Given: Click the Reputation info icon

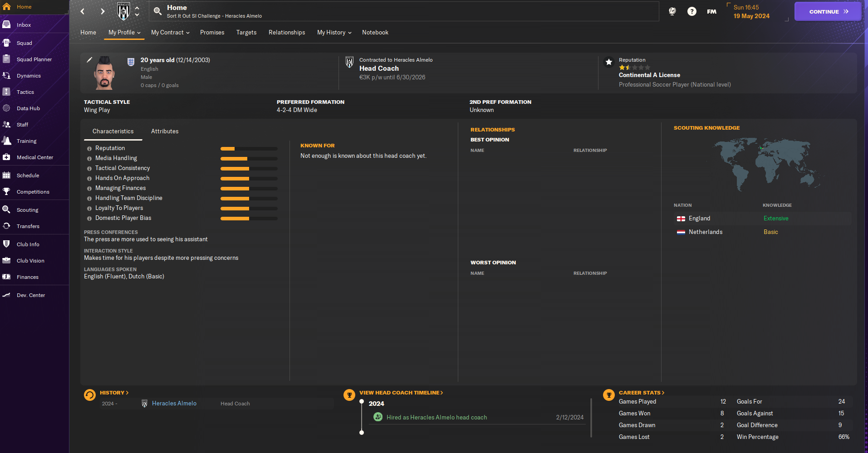Looking at the screenshot, I should pos(89,149).
